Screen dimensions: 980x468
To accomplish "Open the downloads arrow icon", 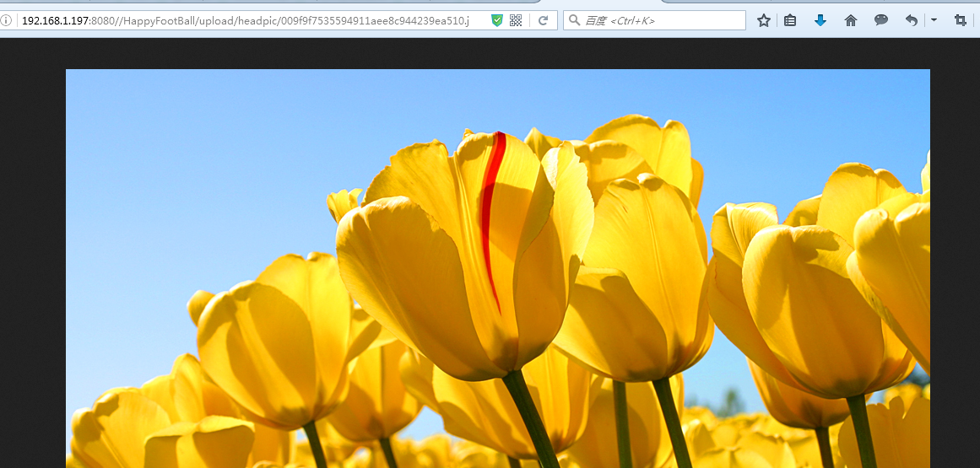I will [x=820, y=20].
